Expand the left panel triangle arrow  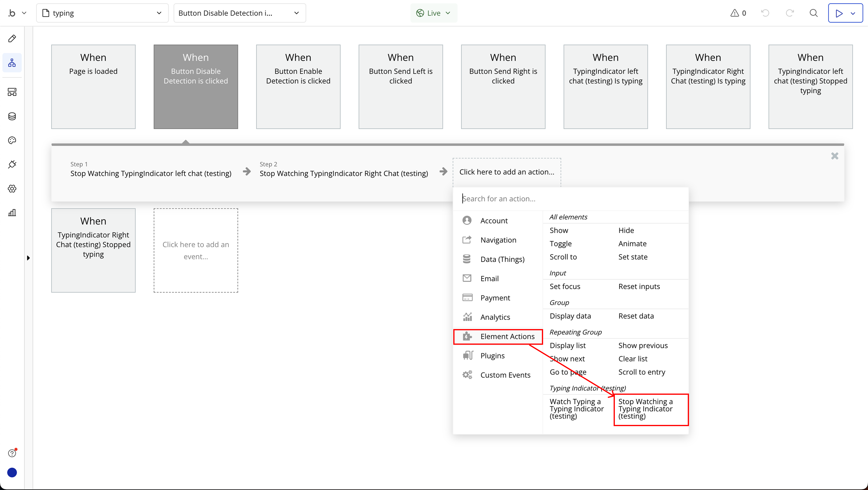(x=28, y=258)
